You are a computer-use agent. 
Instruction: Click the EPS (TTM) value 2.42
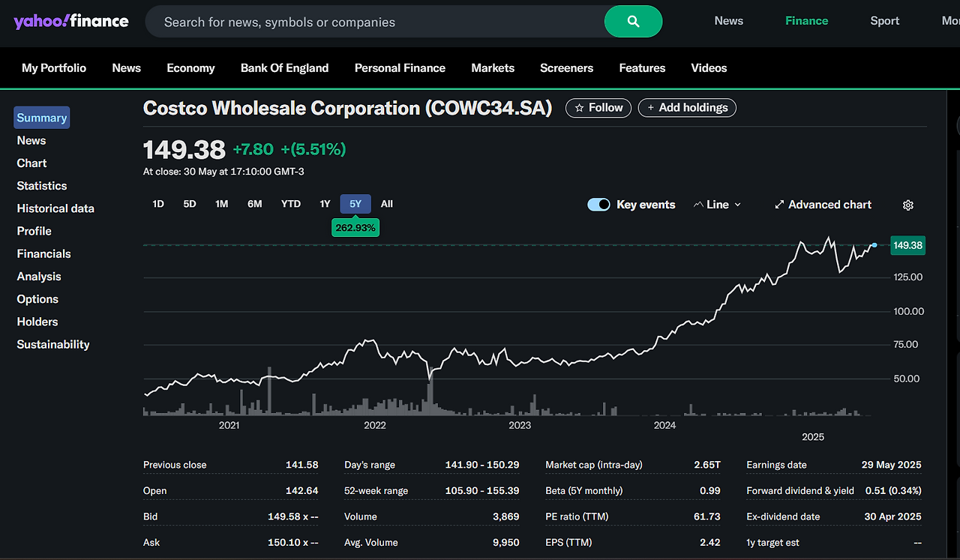(710, 543)
